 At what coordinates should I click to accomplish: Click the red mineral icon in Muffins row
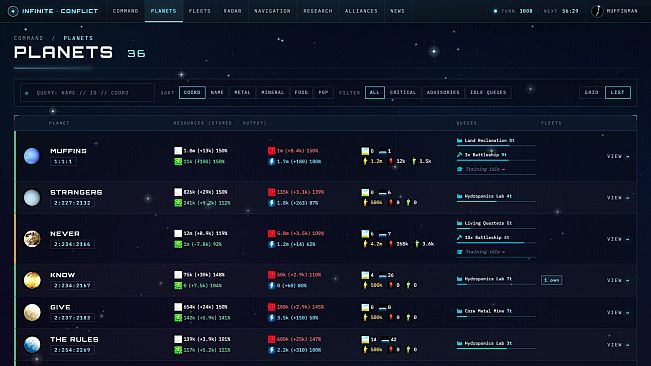272,151
